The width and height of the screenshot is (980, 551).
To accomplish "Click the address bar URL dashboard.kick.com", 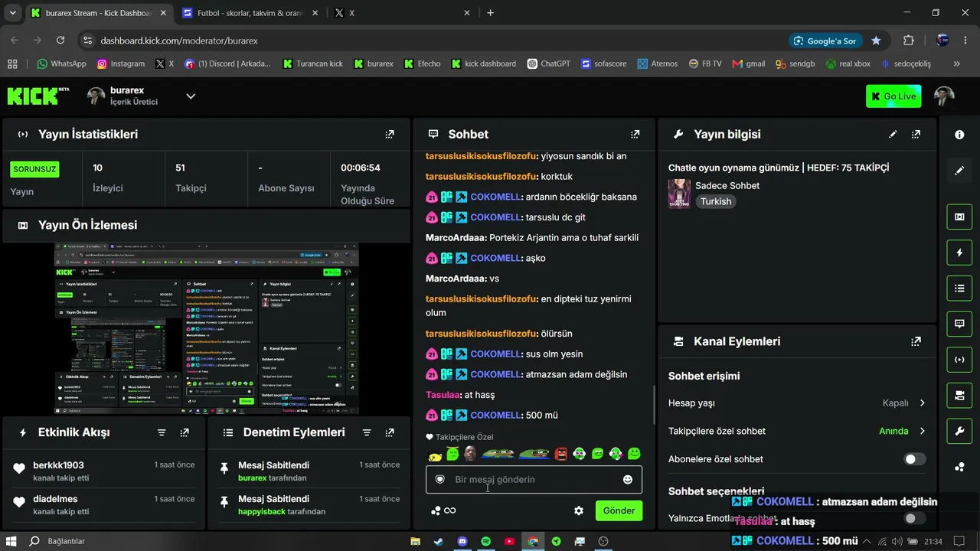I will click(x=179, y=41).
